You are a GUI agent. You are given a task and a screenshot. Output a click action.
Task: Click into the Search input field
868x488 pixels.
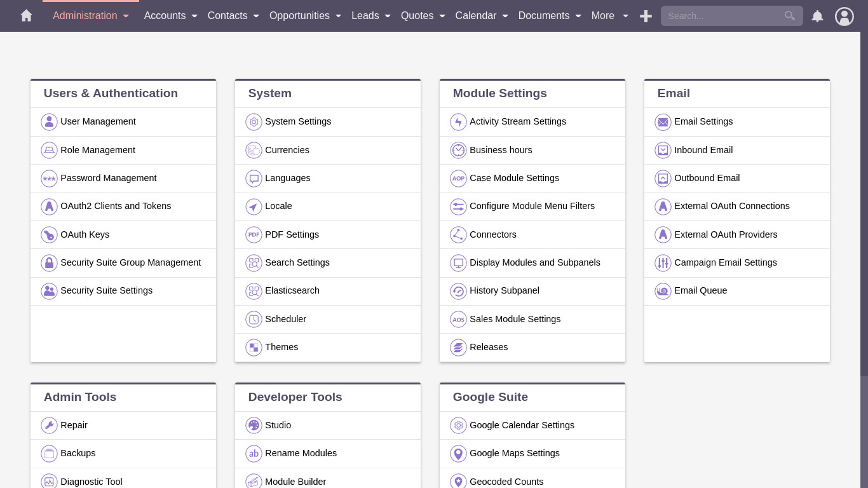point(723,16)
